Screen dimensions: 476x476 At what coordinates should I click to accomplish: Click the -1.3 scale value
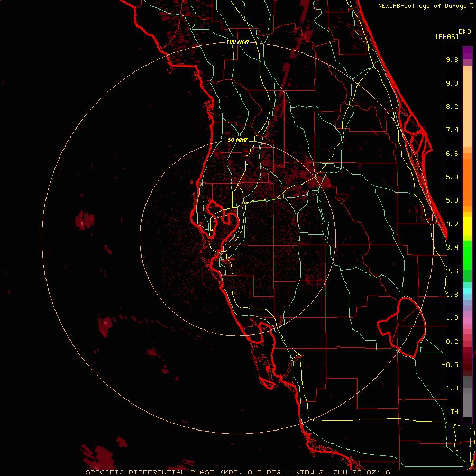(450, 388)
